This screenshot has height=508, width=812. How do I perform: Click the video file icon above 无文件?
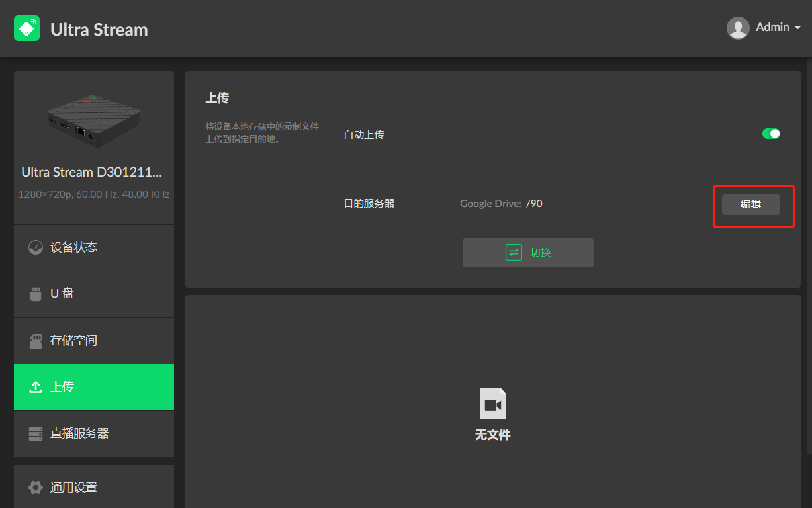tap(492, 403)
